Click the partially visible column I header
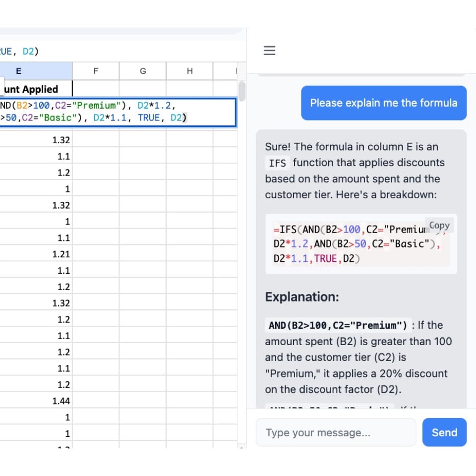The height and width of the screenshot is (476, 476). tap(237, 71)
